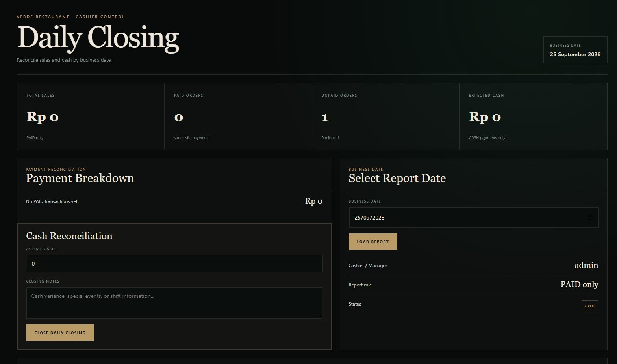Click the 'Status' row label
617x364 pixels.
coord(355,304)
